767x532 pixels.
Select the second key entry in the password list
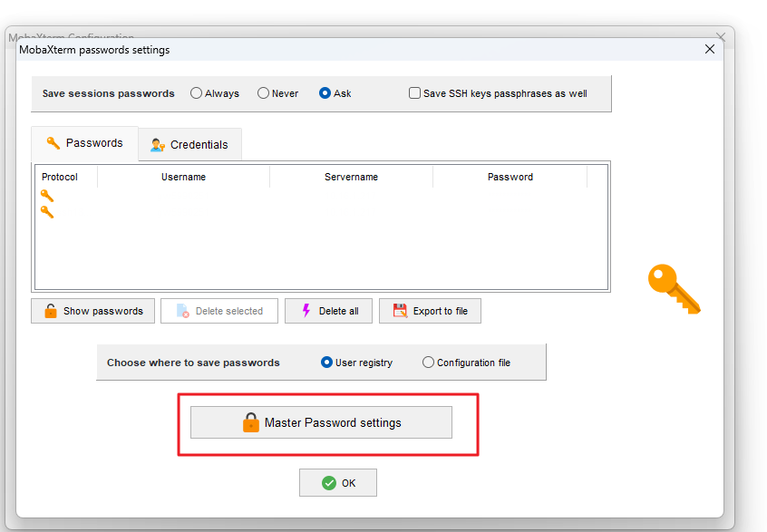(x=47, y=212)
